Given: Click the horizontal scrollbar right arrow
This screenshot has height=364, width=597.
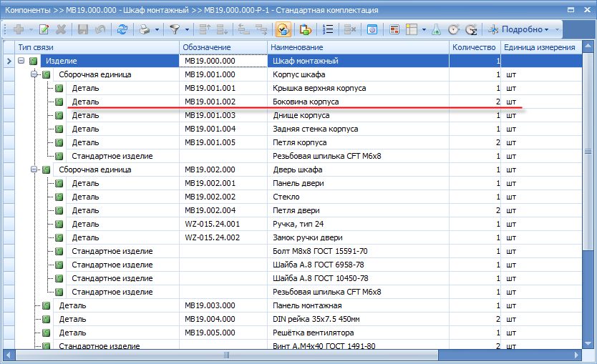Looking at the screenshot, I should pos(577,355).
